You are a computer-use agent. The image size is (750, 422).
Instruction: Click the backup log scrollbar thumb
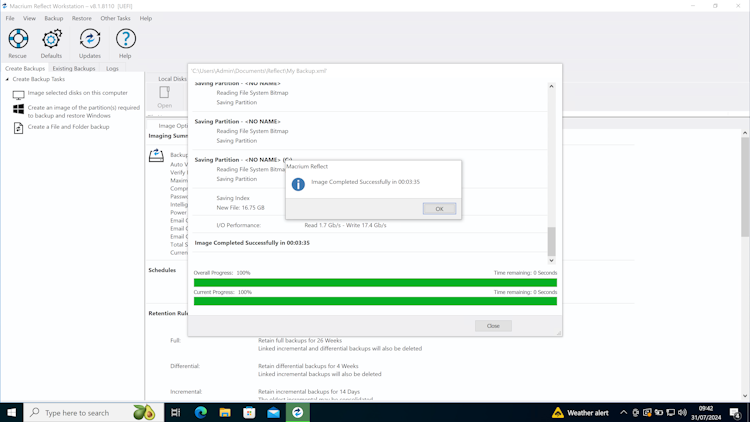[x=551, y=241]
